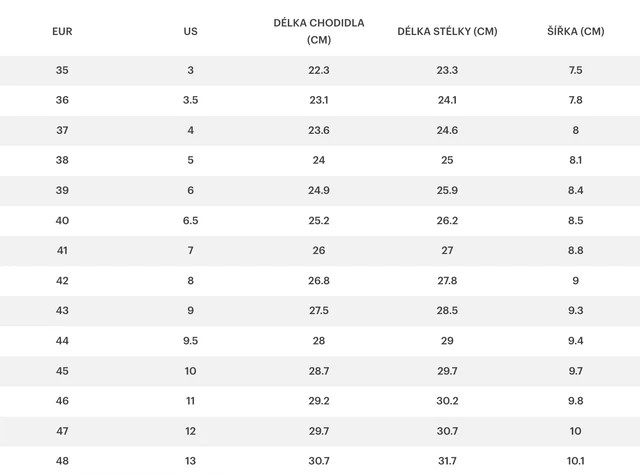This screenshot has width=640, height=475.
Task: Click width value 10.1
Action: [576, 461]
